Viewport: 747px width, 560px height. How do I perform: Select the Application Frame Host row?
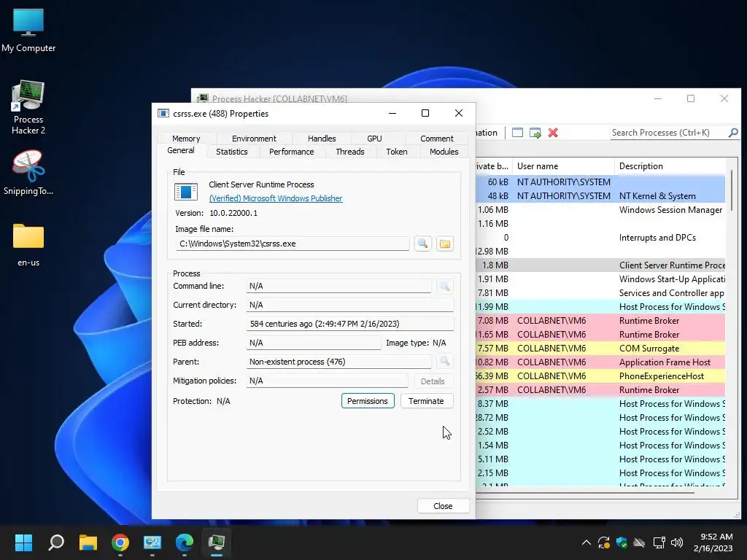pyautogui.click(x=600, y=362)
